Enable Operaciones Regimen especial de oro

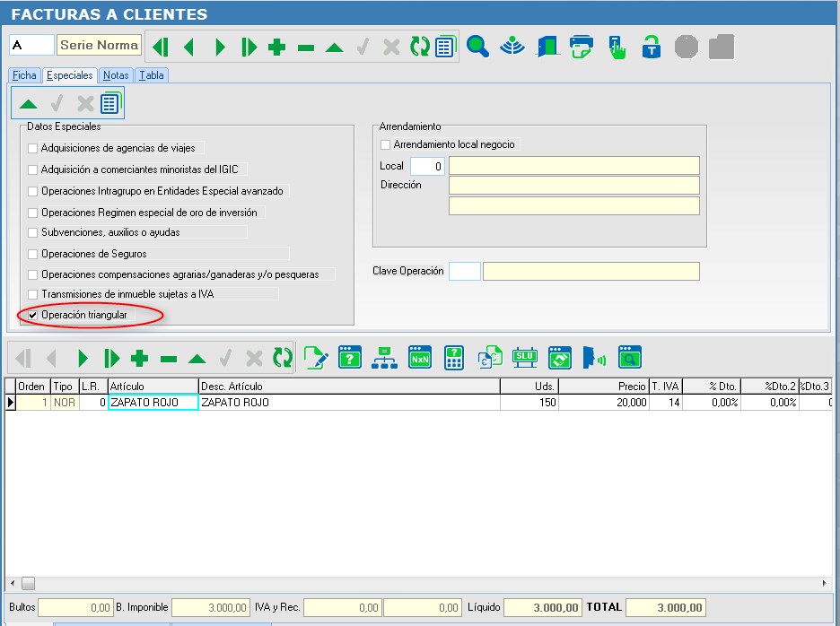[32, 213]
